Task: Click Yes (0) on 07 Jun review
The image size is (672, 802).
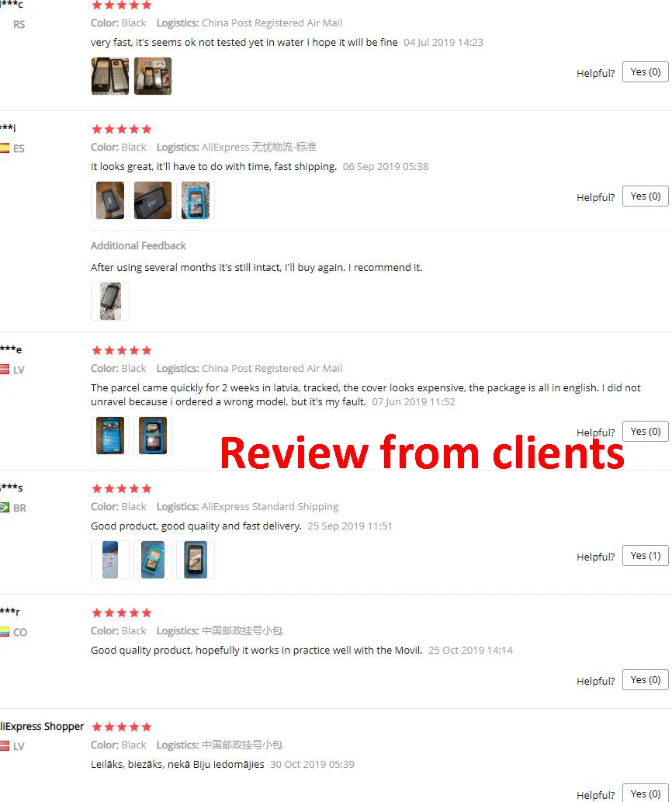Action: (645, 432)
